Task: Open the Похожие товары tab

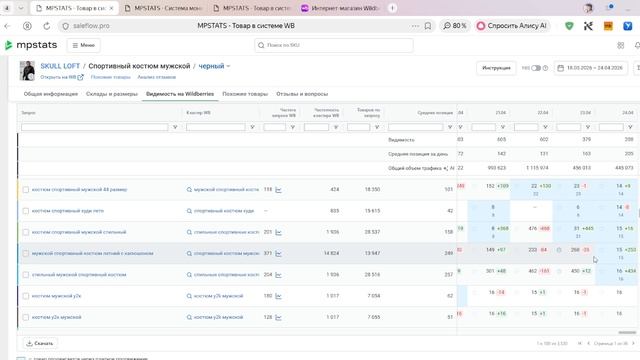Action: [x=245, y=94]
